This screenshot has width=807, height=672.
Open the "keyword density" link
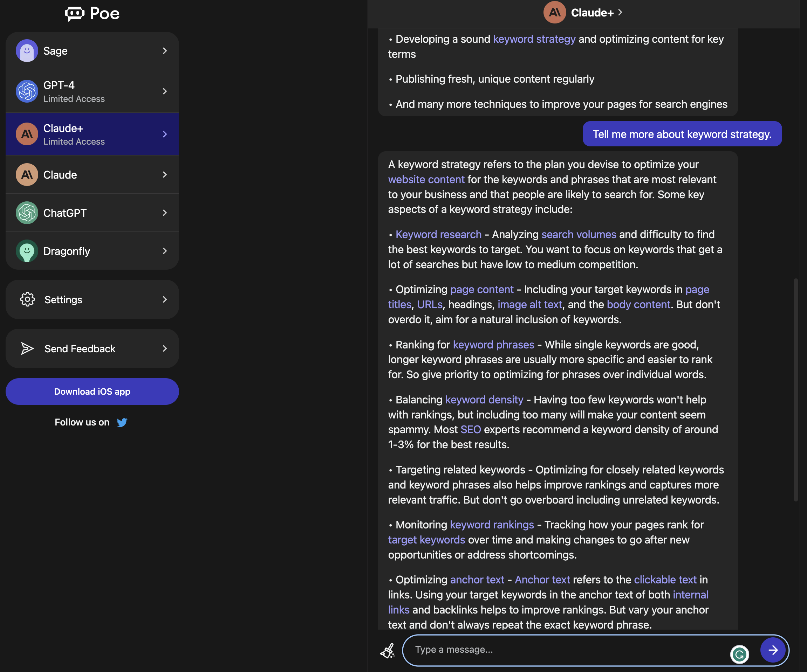[484, 400]
